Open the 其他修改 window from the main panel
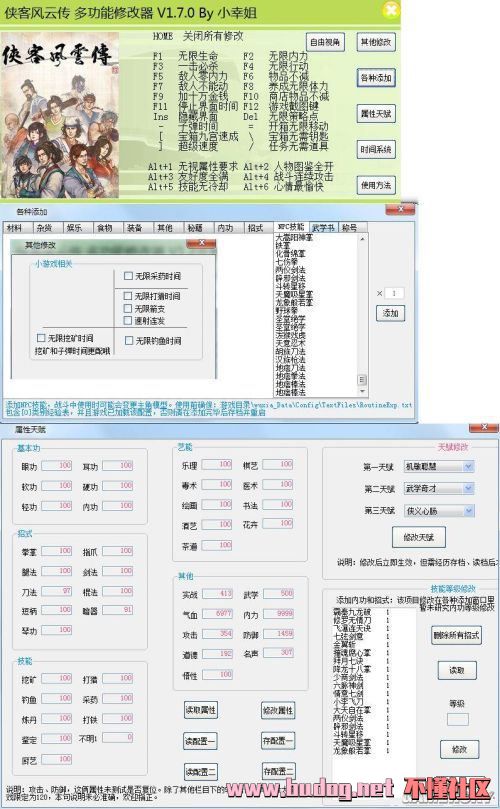 [376, 42]
